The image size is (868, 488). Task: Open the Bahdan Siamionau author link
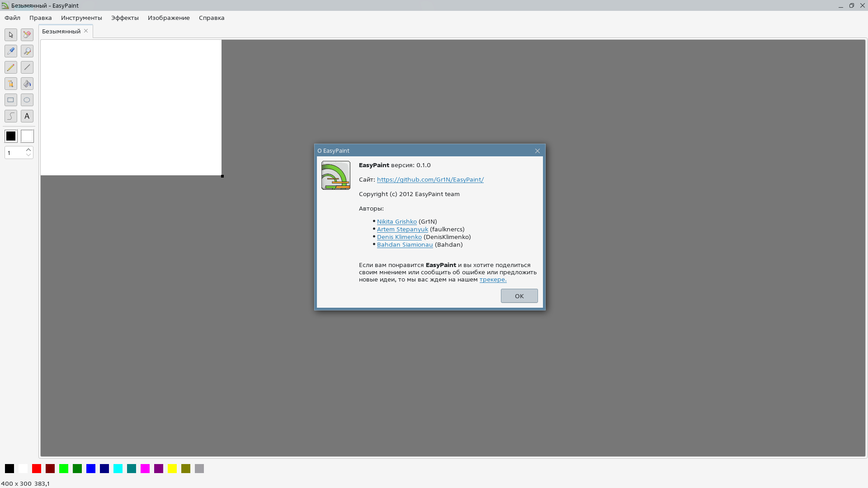(405, 244)
